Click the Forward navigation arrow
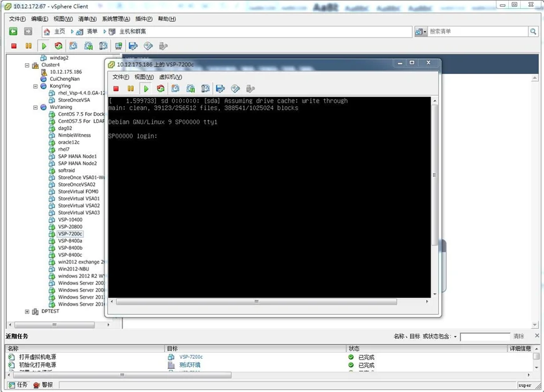This screenshot has height=392, width=544. point(28,31)
